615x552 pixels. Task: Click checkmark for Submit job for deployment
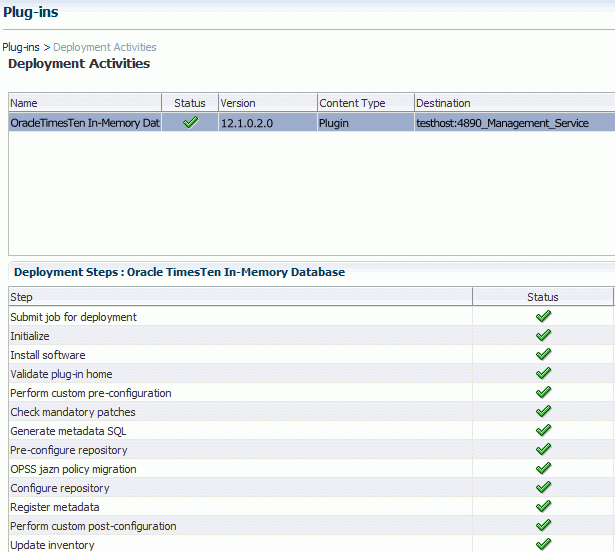click(x=543, y=316)
